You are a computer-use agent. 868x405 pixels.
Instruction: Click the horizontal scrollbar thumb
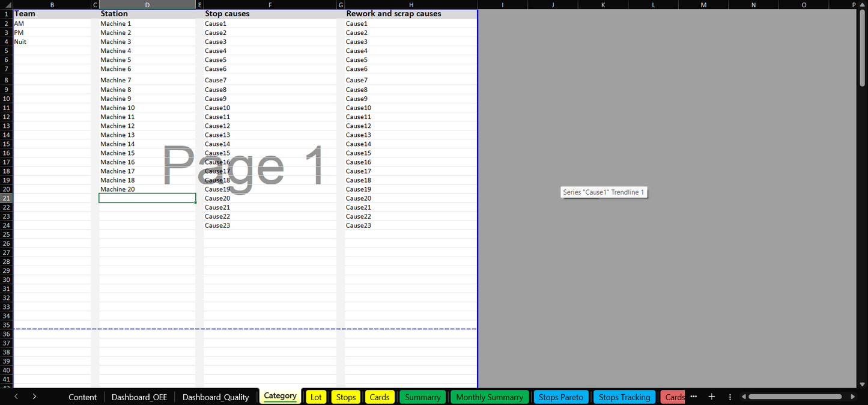[x=795, y=397]
